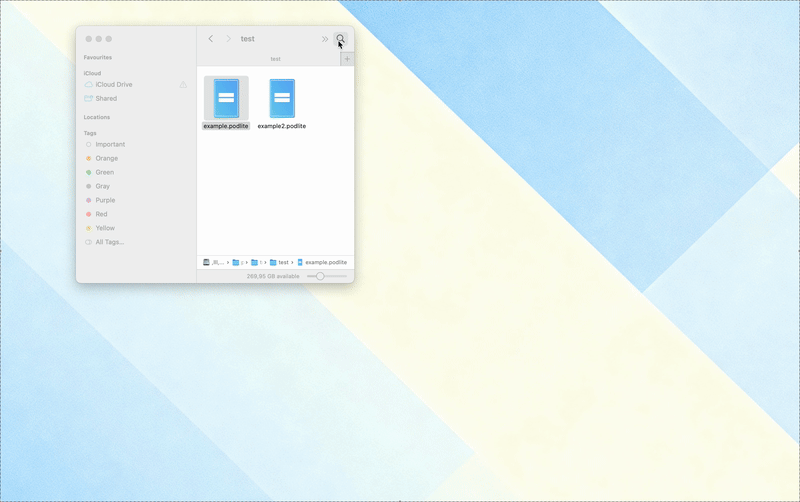Viewport: 800px width, 502px height.
Task: Click the Finder search magnifier icon
Action: [x=340, y=39]
